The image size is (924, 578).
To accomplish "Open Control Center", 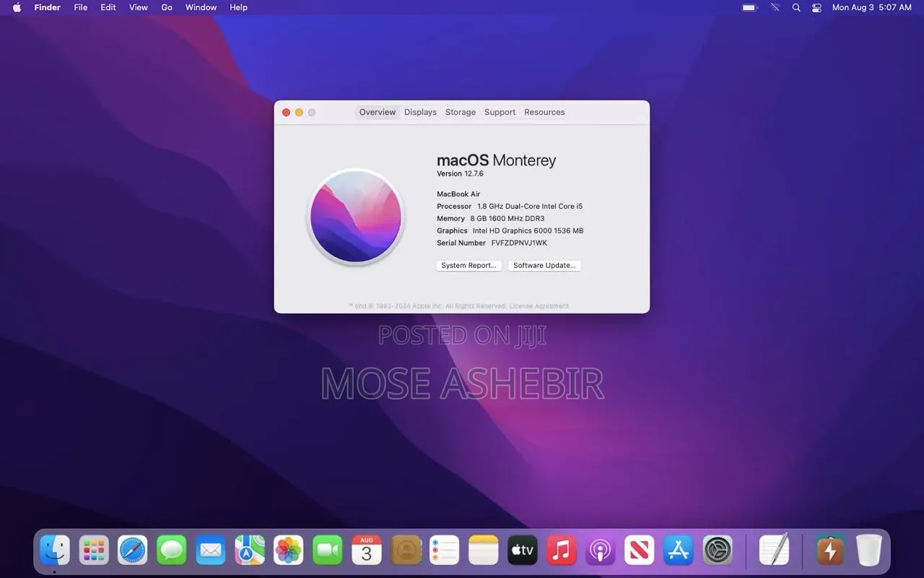I will 816,7.
